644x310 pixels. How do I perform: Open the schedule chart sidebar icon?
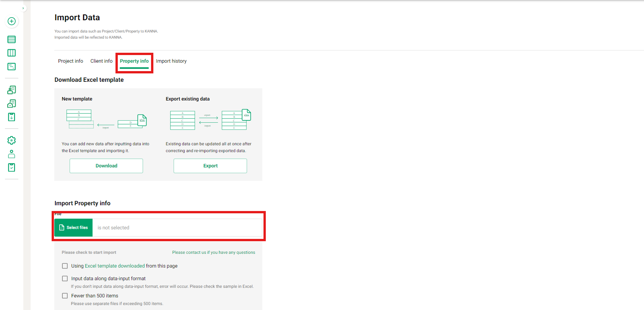(x=11, y=67)
